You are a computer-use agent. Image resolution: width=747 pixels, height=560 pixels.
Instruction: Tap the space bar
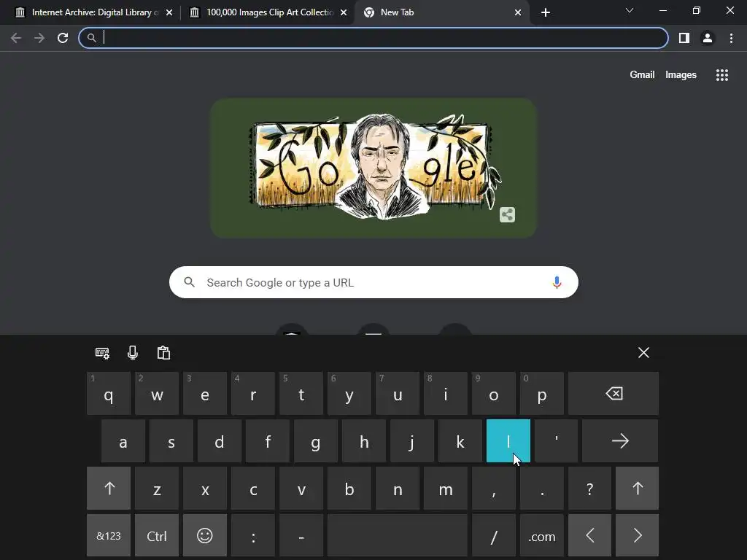398,536
